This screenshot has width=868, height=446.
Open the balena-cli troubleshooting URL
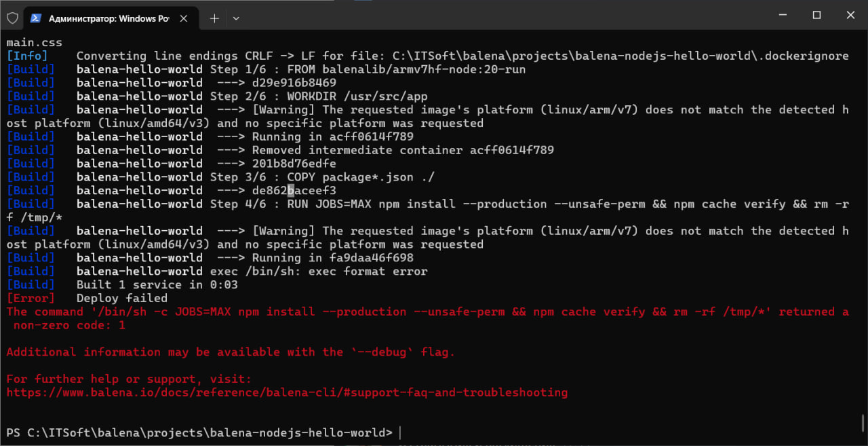[x=287, y=392]
